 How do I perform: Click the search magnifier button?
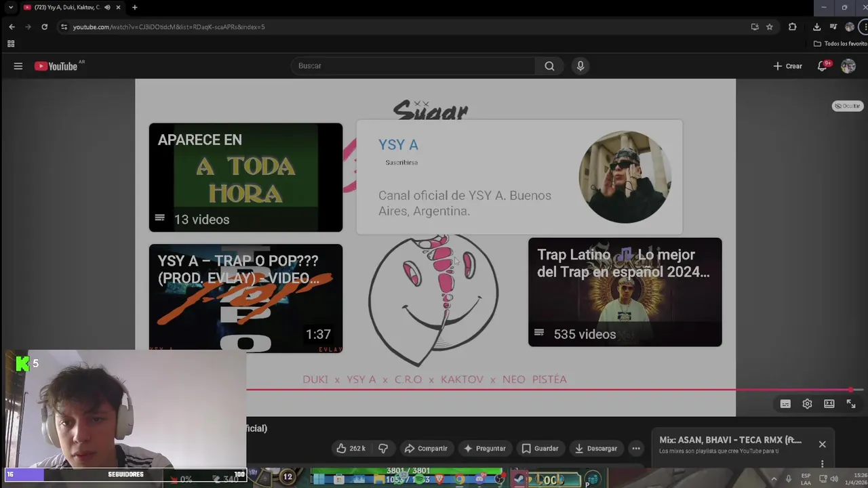coord(549,66)
